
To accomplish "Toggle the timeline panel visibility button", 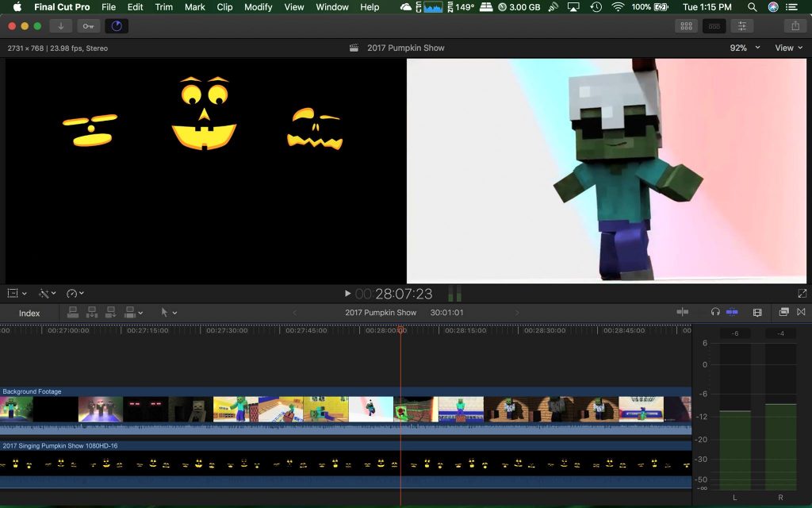I will click(x=714, y=26).
